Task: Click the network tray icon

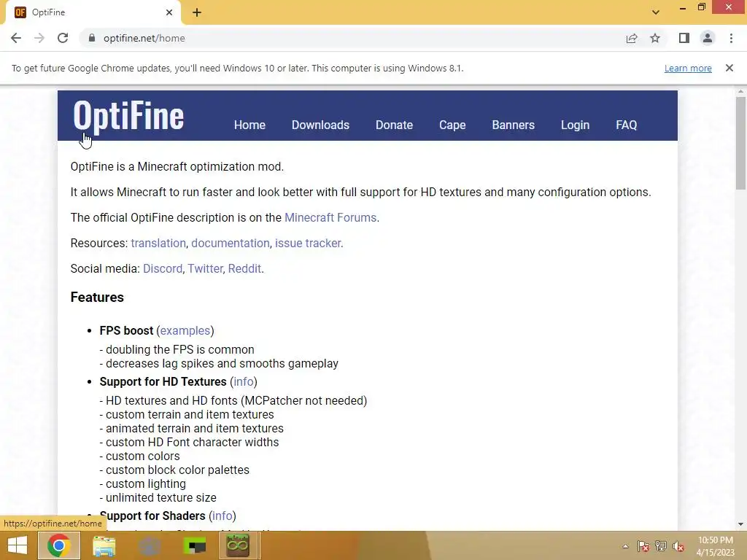Action: tap(661, 547)
